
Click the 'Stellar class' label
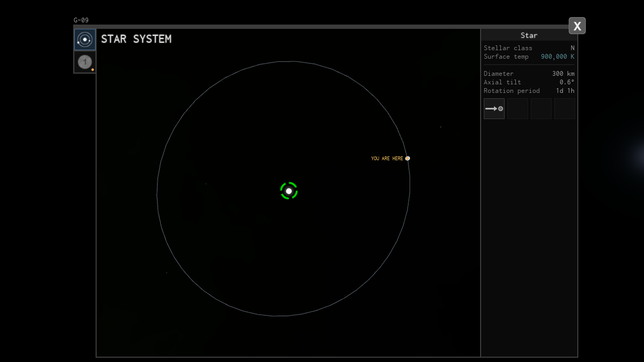point(508,48)
